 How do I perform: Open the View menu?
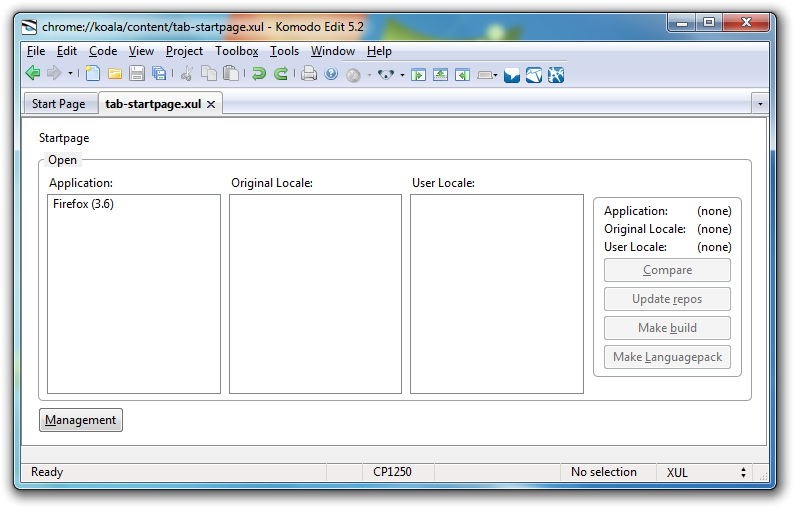coord(141,51)
